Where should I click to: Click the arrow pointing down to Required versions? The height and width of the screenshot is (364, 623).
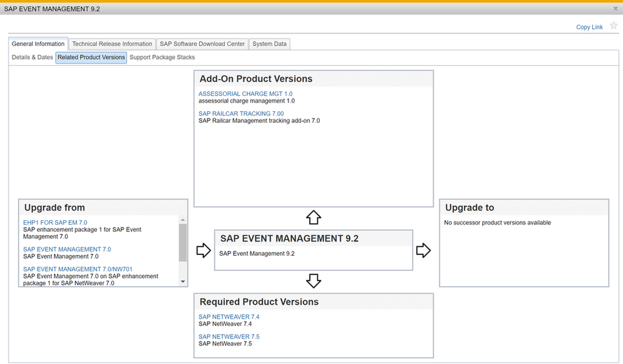pos(313,281)
